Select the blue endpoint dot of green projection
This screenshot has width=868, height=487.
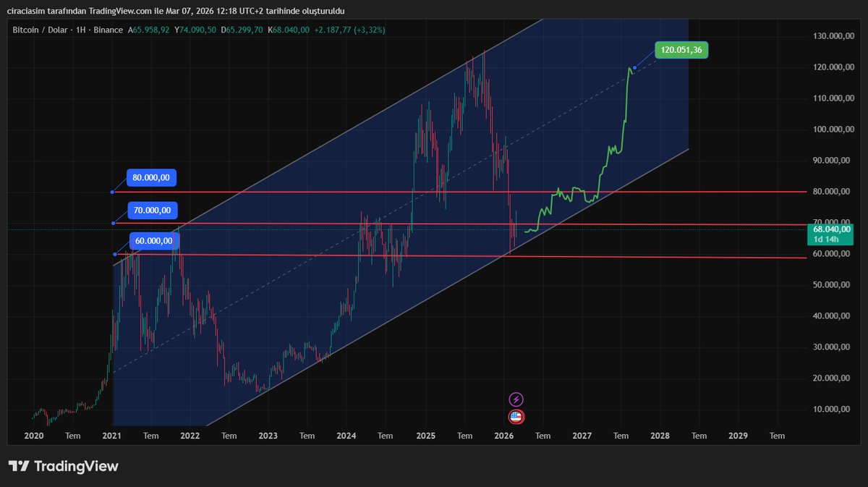click(634, 68)
